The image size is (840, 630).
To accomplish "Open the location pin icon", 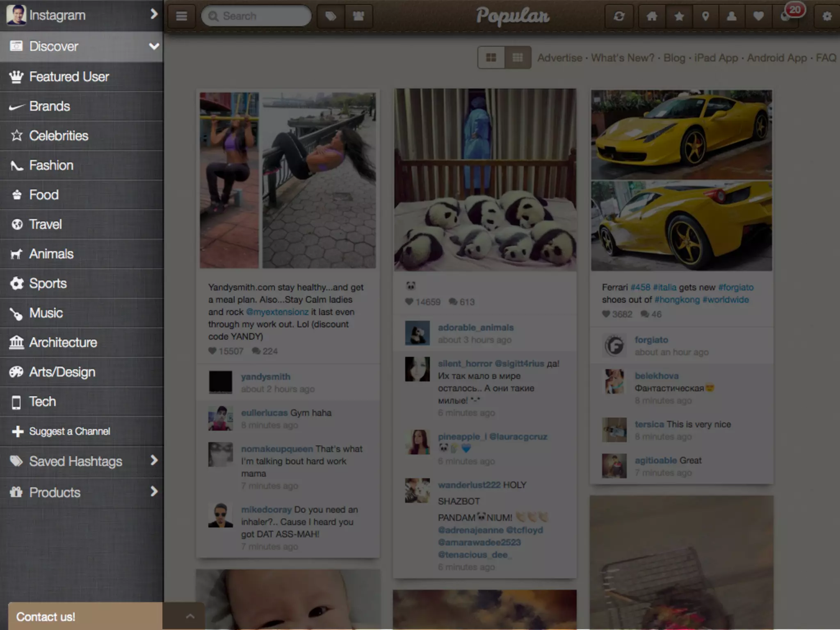I will pyautogui.click(x=705, y=16).
